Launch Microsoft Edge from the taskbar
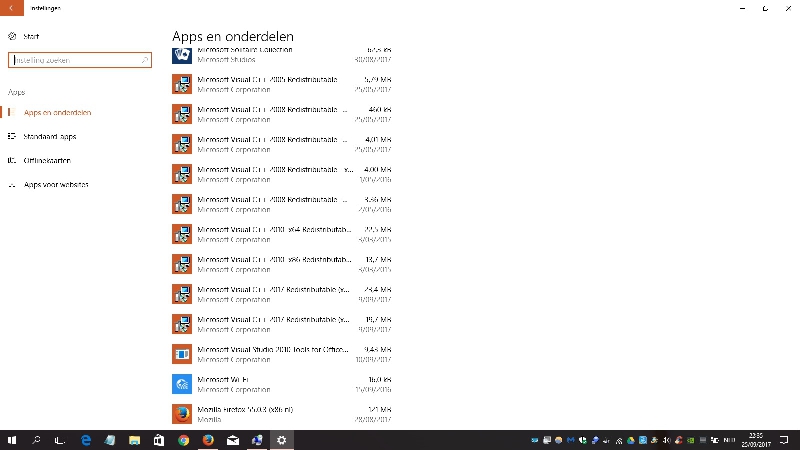This screenshot has height=450, width=800. (86, 440)
